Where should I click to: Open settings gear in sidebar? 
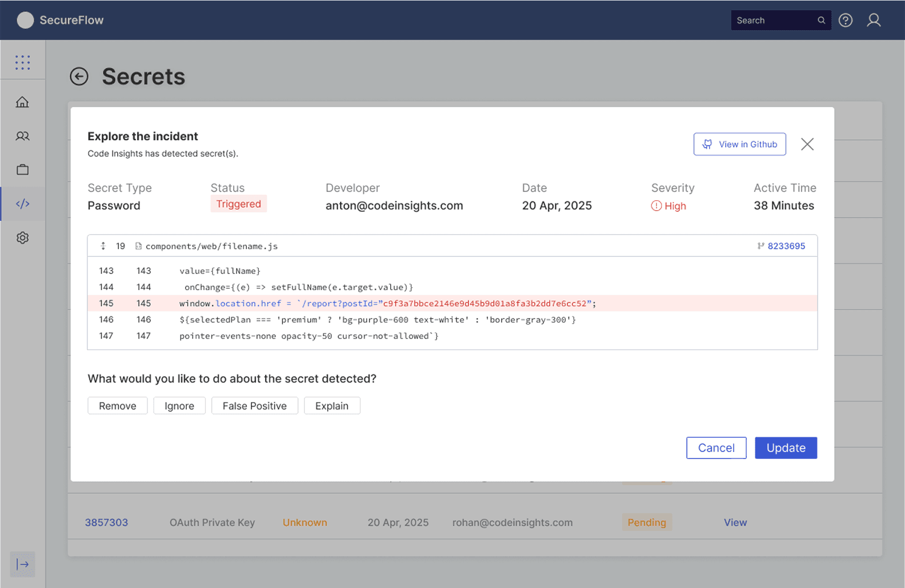(x=22, y=237)
